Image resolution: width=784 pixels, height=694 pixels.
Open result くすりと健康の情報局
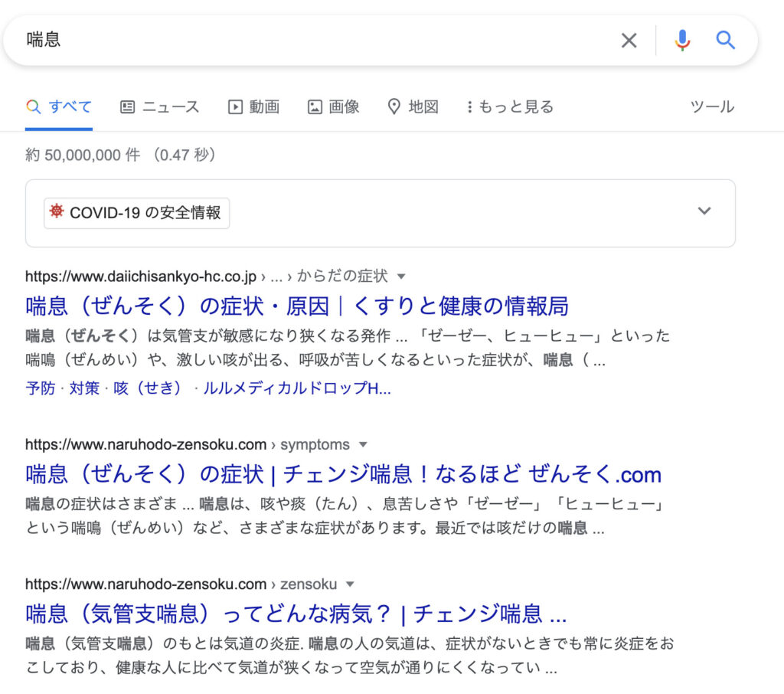tap(297, 306)
